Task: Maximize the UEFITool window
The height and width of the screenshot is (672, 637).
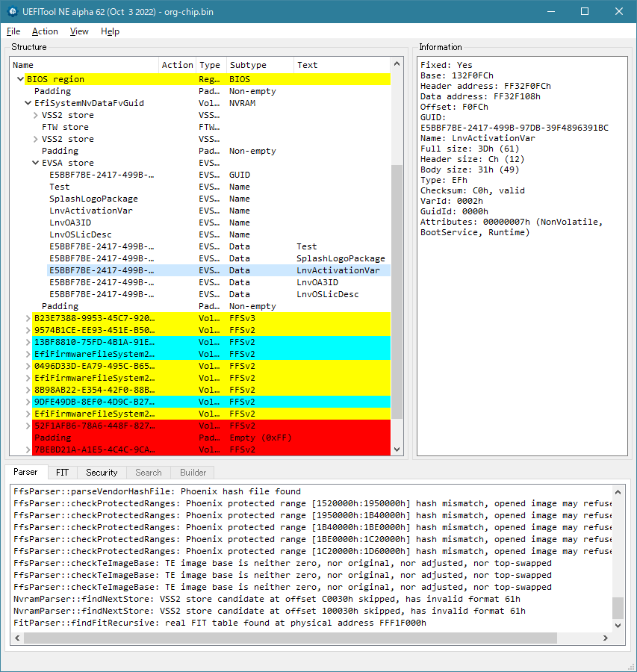Action: (585, 11)
